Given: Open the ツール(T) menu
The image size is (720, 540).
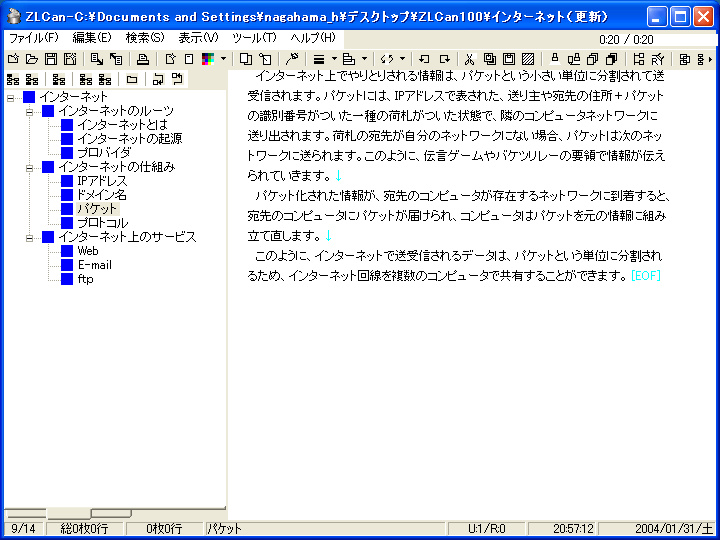Looking at the screenshot, I should (x=254, y=38).
